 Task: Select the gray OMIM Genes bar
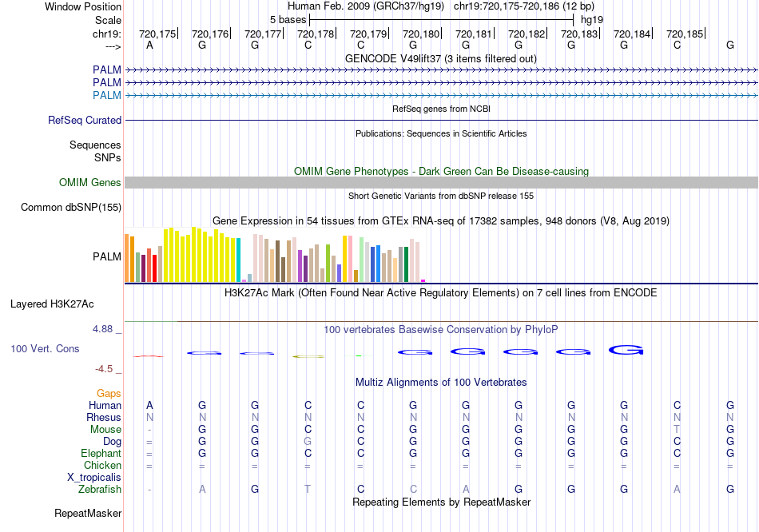pos(441,182)
